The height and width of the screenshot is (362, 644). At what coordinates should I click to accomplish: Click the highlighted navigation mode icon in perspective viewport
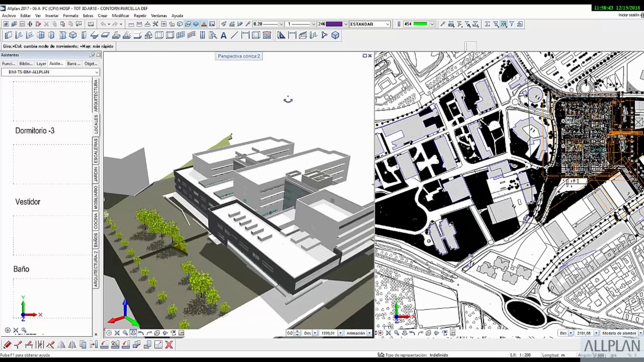pos(133,333)
